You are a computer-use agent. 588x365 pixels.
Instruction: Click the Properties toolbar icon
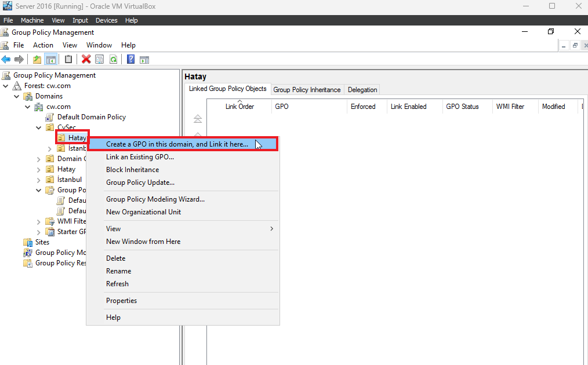pyautogui.click(x=99, y=59)
